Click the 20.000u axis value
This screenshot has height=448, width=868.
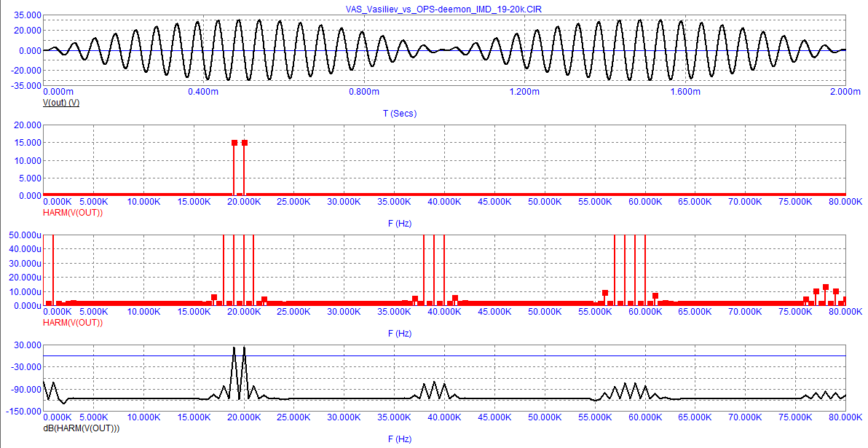coord(25,278)
